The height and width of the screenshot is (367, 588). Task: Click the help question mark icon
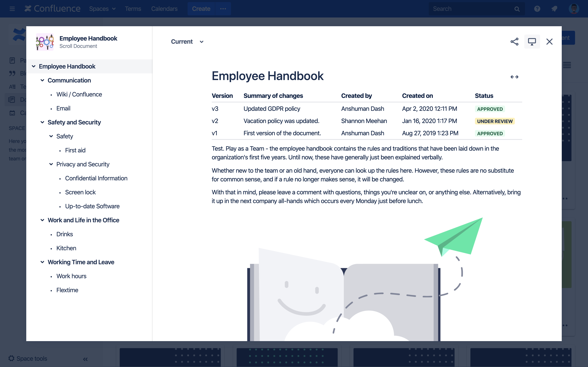point(537,9)
